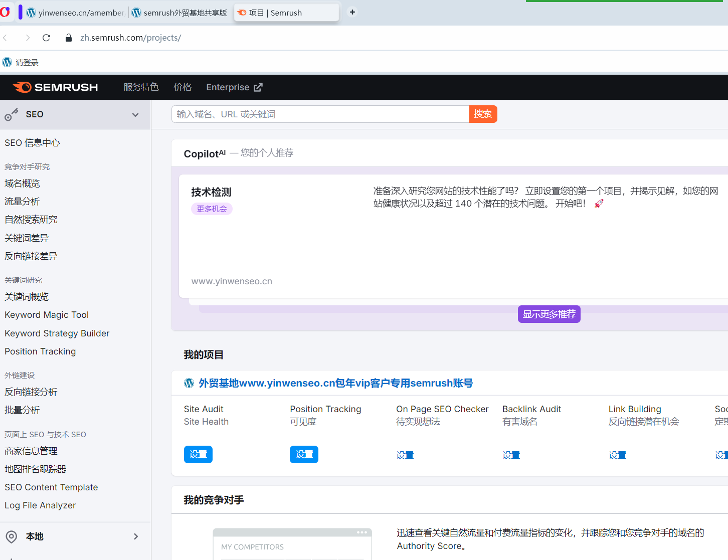
Task: Click the 搜索 button next to the search box
Action: point(483,114)
